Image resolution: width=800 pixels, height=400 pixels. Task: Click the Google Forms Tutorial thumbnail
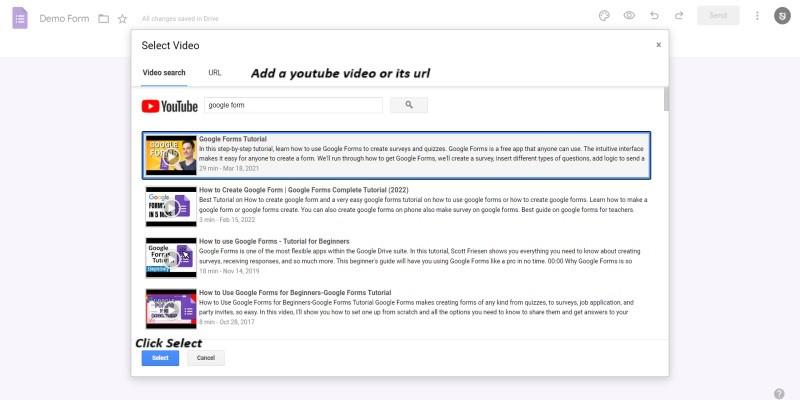171,155
